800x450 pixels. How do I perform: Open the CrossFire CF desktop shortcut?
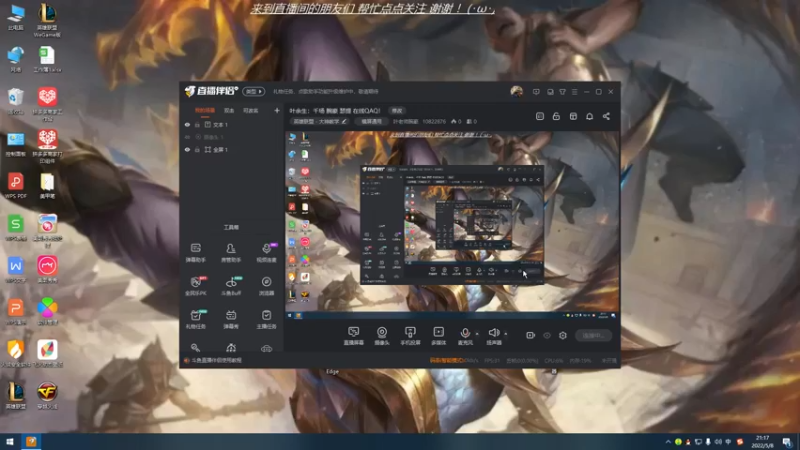click(47, 396)
